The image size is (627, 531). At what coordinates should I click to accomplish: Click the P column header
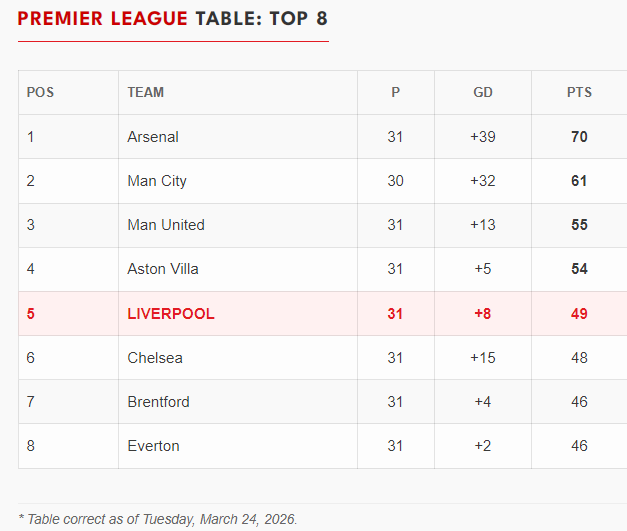tap(395, 92)
